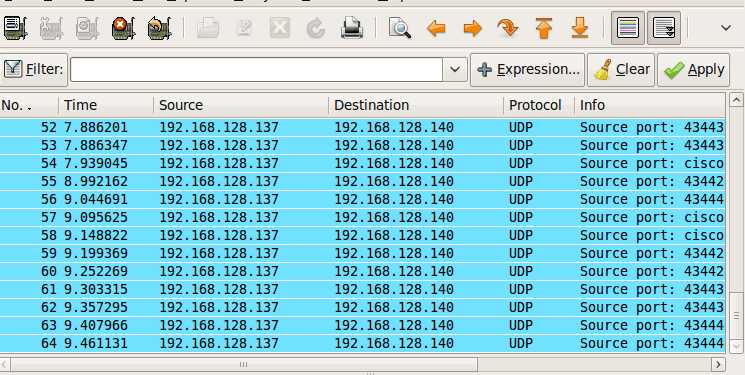Click the vertical scrollbar thumb
Viewport: 745px width, 375px height.
pos(736,316)
